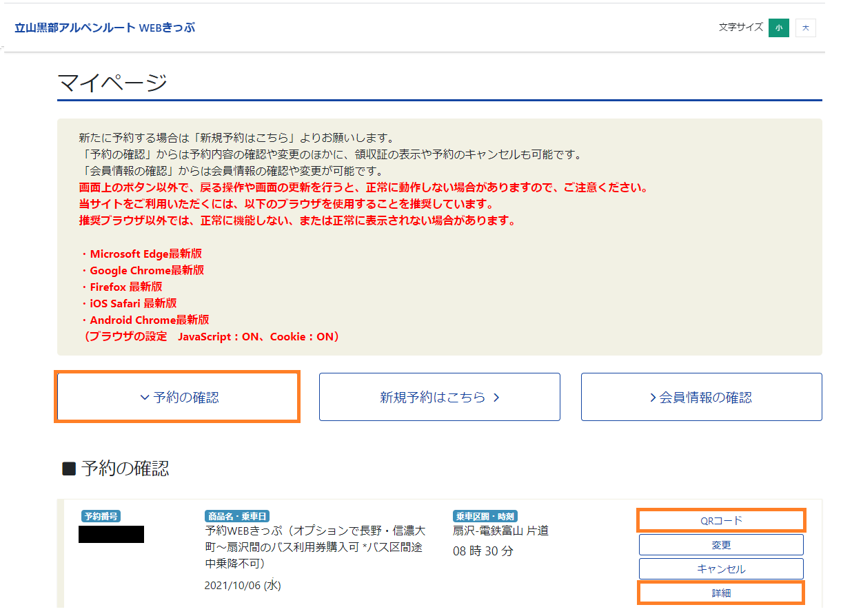Viewport: 852px width, 616px height.
Task: Open 新規予約はこちら to make a new reservation
Action: pyautogui.click(x=439, y=398)
